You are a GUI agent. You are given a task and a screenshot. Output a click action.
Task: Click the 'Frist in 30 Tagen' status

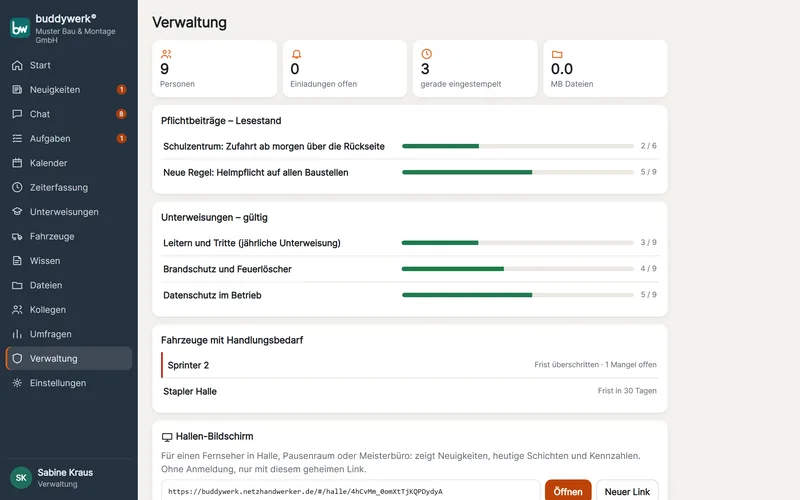click(x=627, y=391)
